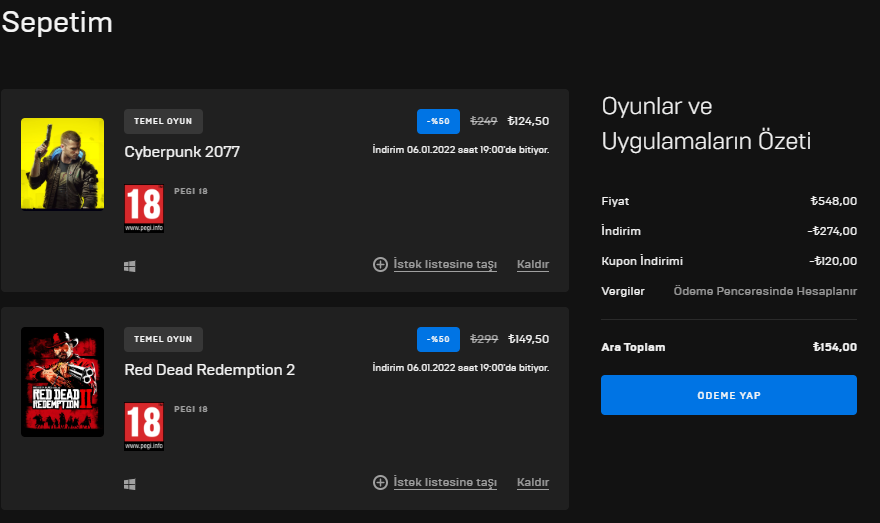Click the sale end date text under Cyberpunk 2077 price
Viewport: 880px width, 523px height.
(x=461, y=150)
